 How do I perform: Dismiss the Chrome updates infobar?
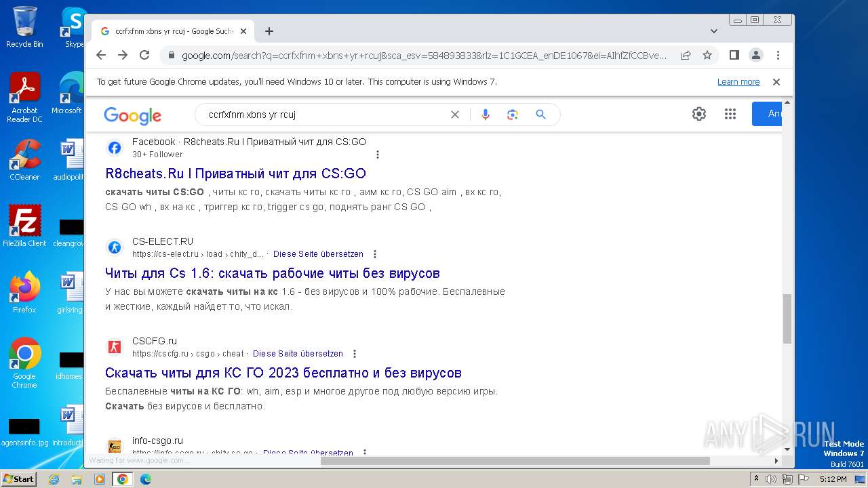pos(776,82)
